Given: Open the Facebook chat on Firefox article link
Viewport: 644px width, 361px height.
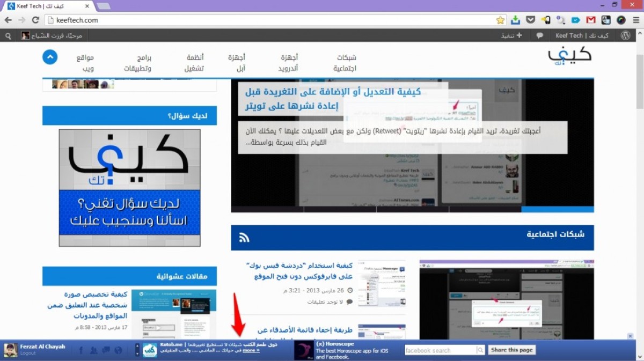Looking at the screenshot, I should [x=299, y=270].
